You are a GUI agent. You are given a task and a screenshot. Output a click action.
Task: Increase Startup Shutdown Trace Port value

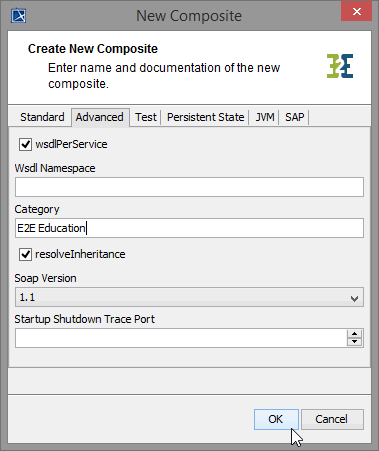354,334
